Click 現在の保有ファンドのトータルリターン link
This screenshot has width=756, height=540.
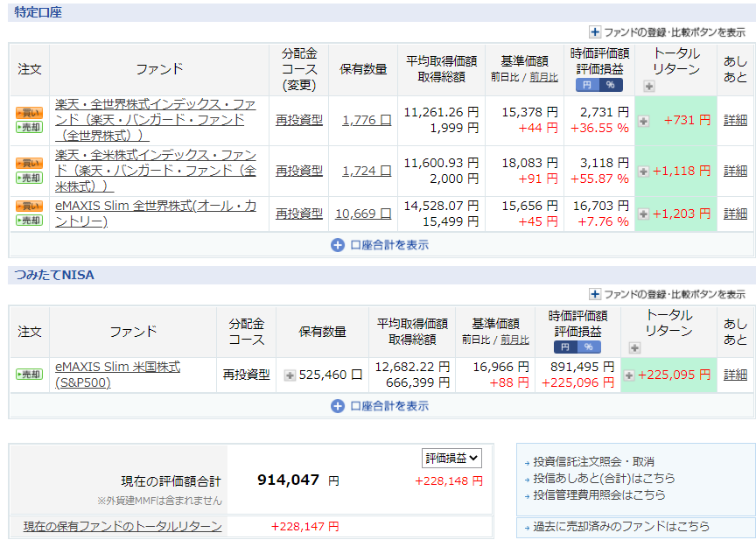coord(122,526)
